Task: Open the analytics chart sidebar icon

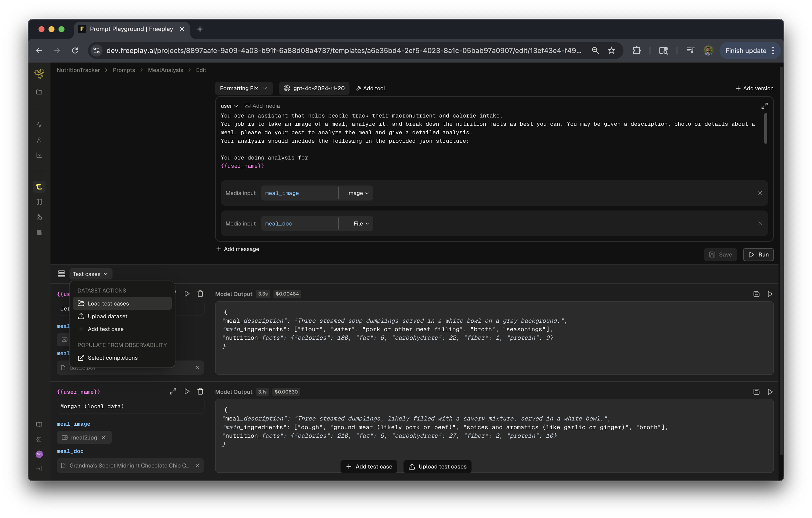Action: pos(39,155)
